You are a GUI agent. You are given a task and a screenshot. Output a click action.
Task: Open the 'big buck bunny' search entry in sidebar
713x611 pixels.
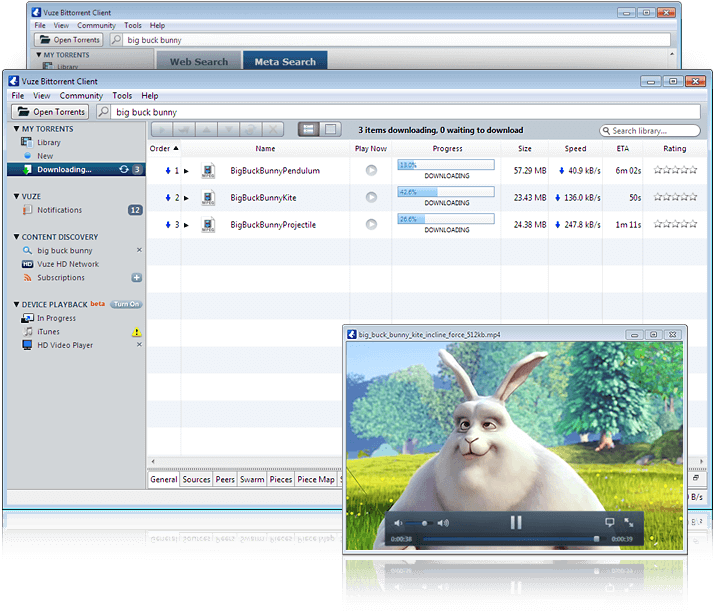coord(65,250)
